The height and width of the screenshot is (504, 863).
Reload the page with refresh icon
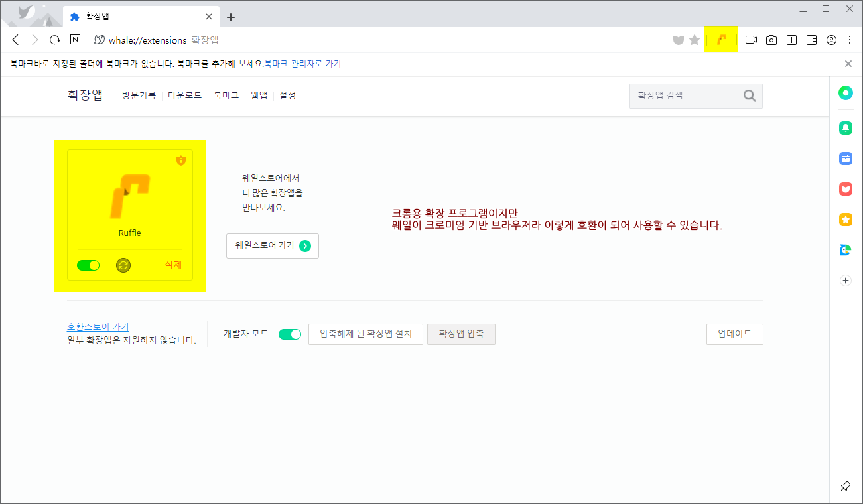point(55,40)
